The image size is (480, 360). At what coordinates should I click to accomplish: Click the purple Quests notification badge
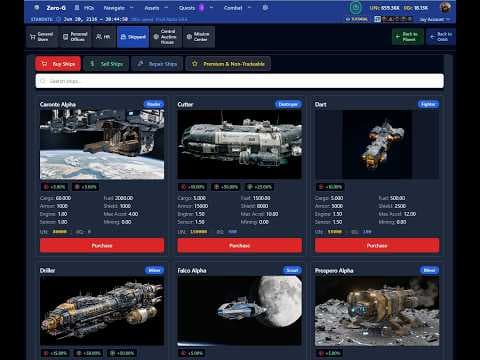201,8
